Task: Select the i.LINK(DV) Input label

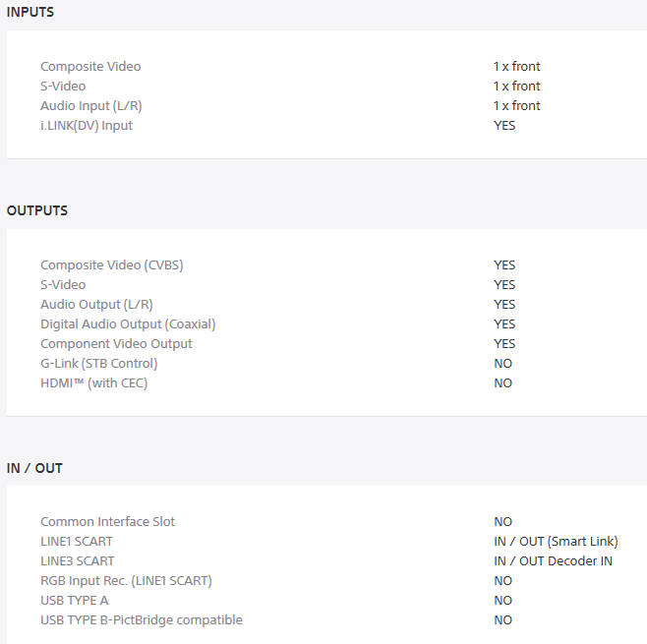Action: pos(87,126)
